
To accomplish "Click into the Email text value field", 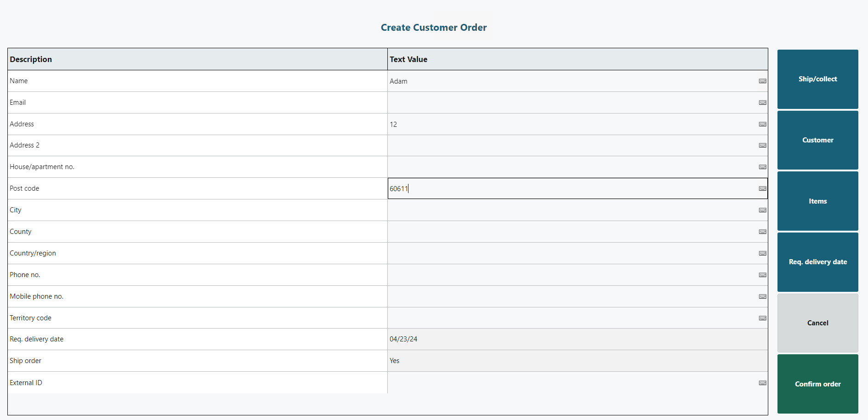I will pos(570,102).
